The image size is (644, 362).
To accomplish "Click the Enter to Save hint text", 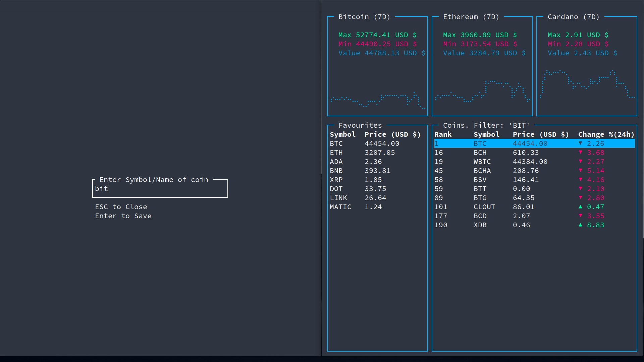I will (x=123, y=216).
